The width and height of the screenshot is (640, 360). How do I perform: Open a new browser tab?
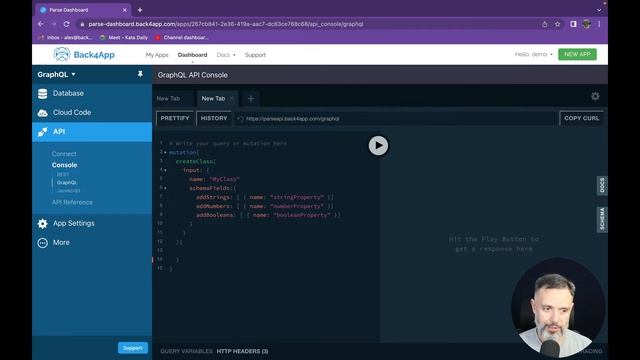(x=140, y=10)
